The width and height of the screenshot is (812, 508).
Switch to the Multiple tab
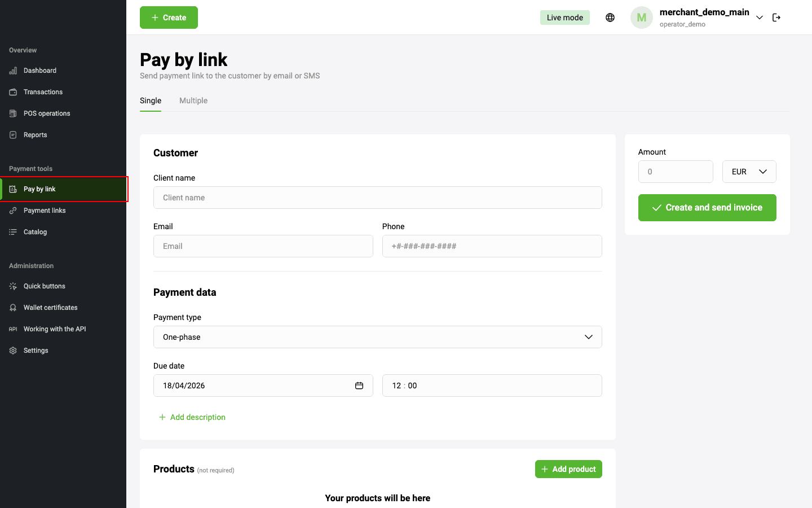193,100
